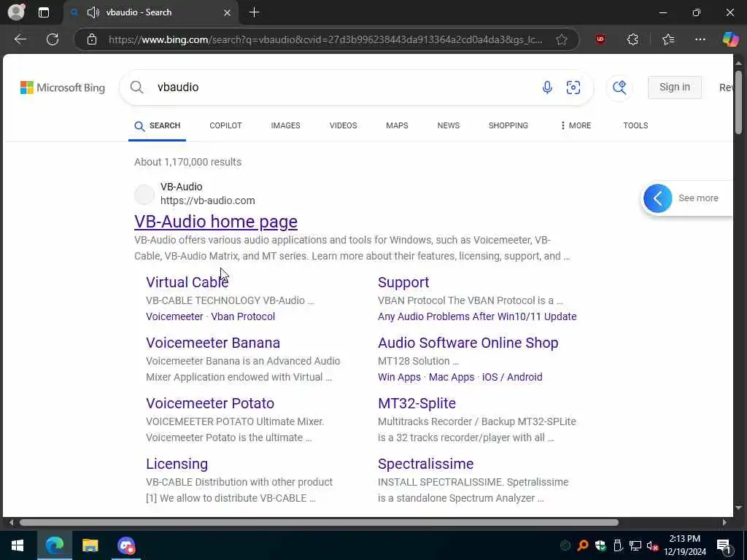Refresh the page

coord(53,39)
